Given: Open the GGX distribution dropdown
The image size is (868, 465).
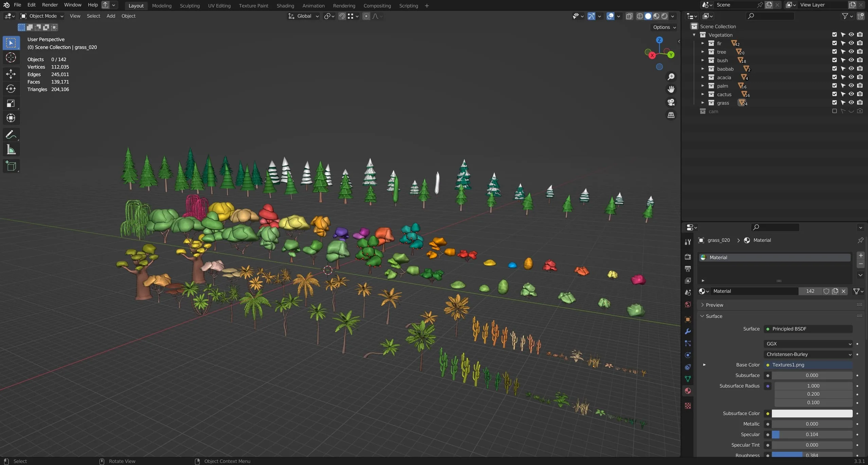Looking at the screenshot, I should click(x=808, y=344).
